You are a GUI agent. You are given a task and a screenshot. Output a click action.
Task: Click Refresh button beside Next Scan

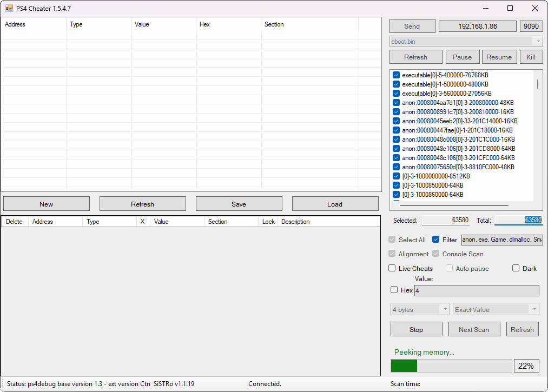(x=523, y=329)
